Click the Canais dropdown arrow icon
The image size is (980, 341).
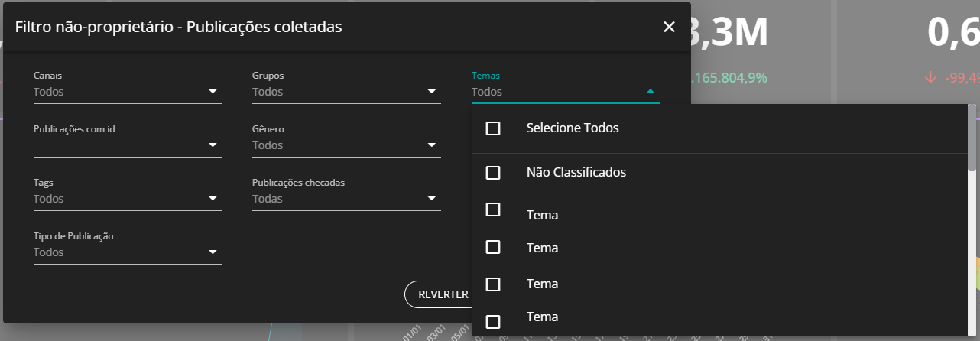213,92
